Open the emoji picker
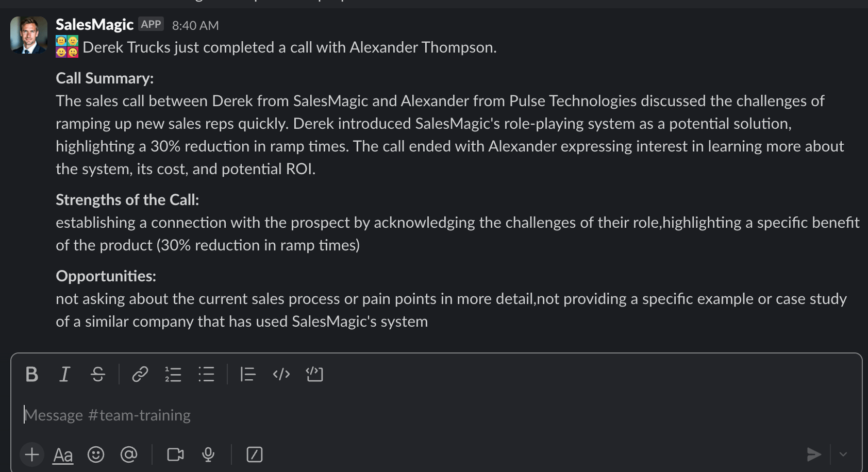The image size is (868, 472). point(96,454)
